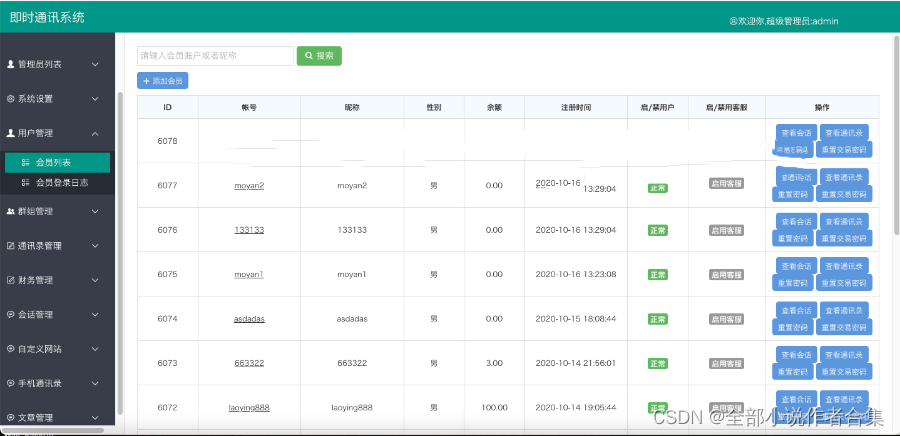
Task: Click 重置交易密码 for user moyan2
Action: (844, 194)
